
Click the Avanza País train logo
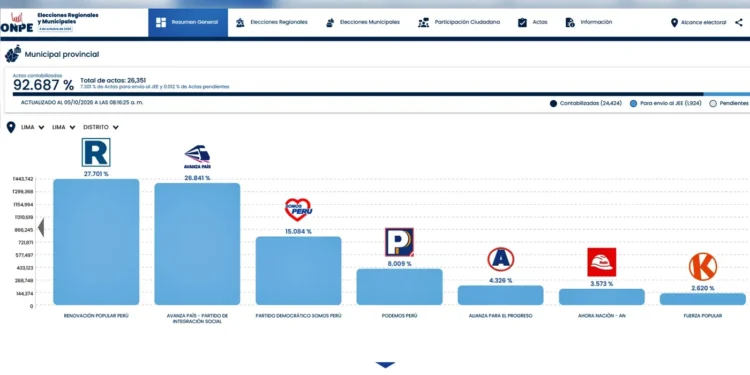(x=197, y=157)
